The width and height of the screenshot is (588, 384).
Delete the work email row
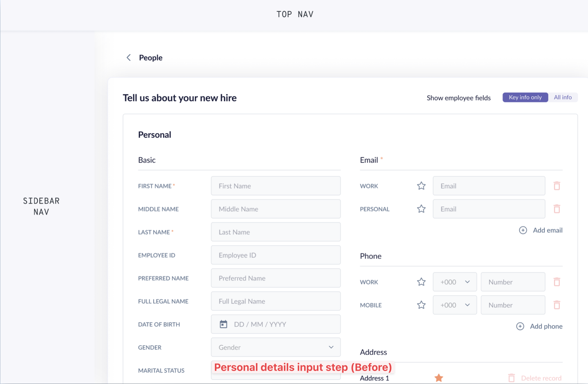(557, 186)
